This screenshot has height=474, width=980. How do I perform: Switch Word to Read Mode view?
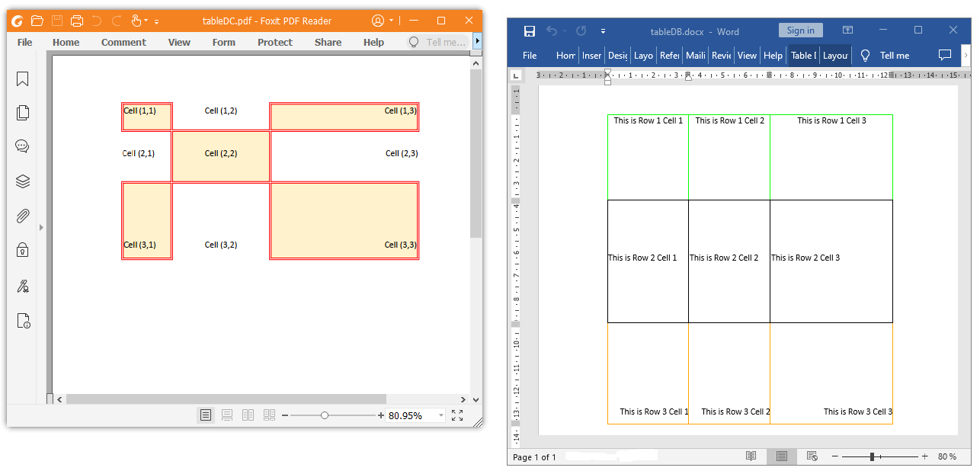(751, 456)
